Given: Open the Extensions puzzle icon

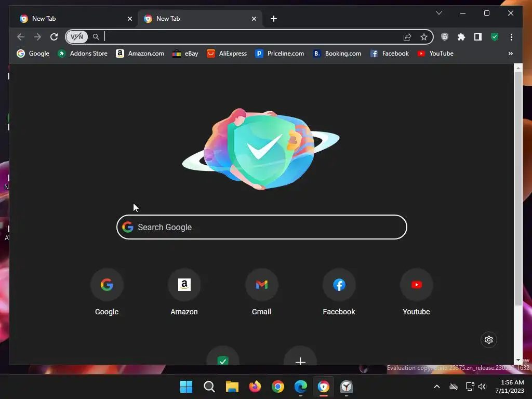Looking at the screenshot, I should 461,37.
